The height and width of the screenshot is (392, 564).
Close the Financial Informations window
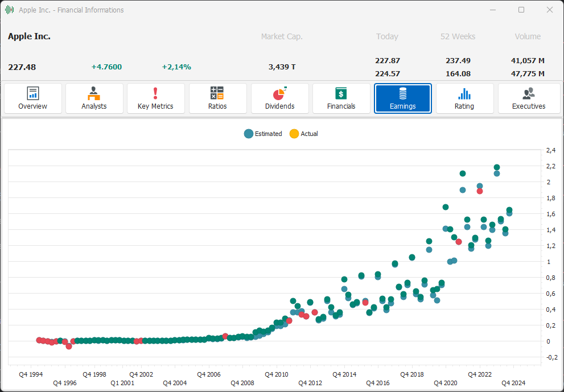550,10
